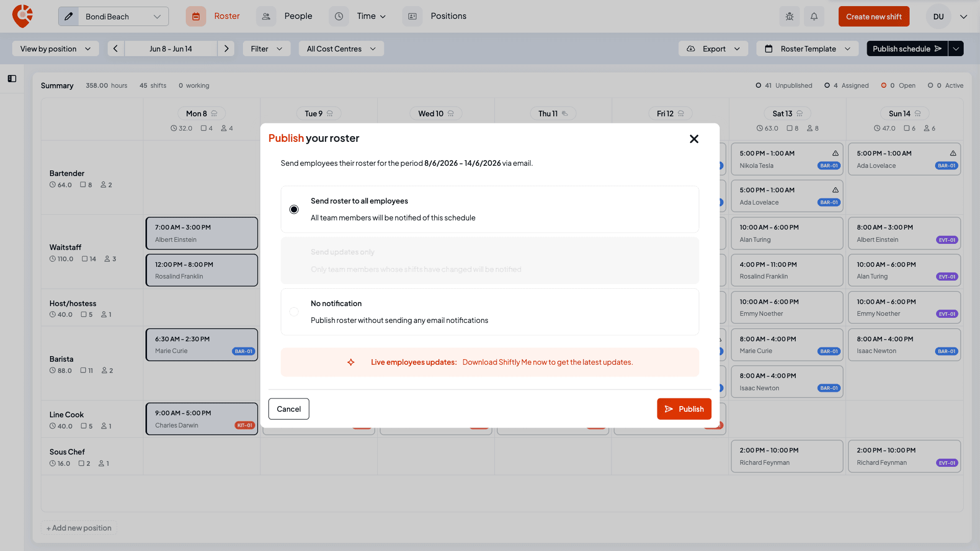980x551 pixels.
Task: Cancel the publish dialog
Action: tap(289, 409)
